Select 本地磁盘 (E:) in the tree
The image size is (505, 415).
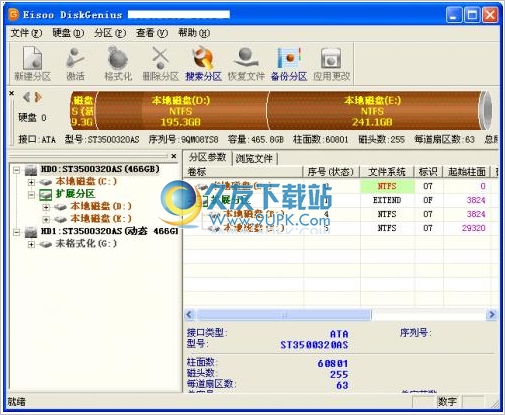pos(101,219)
